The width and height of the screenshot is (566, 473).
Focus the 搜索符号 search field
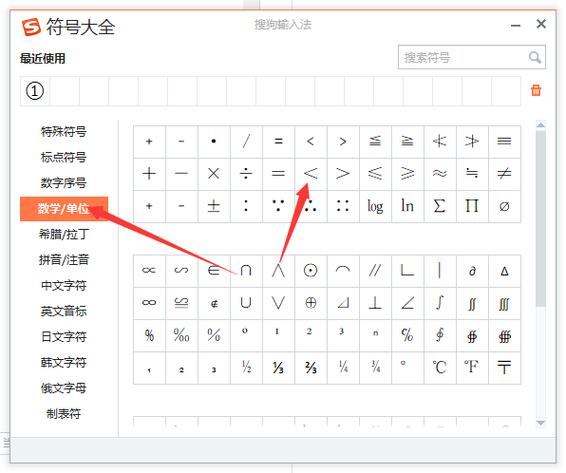[x=472, y=57]
